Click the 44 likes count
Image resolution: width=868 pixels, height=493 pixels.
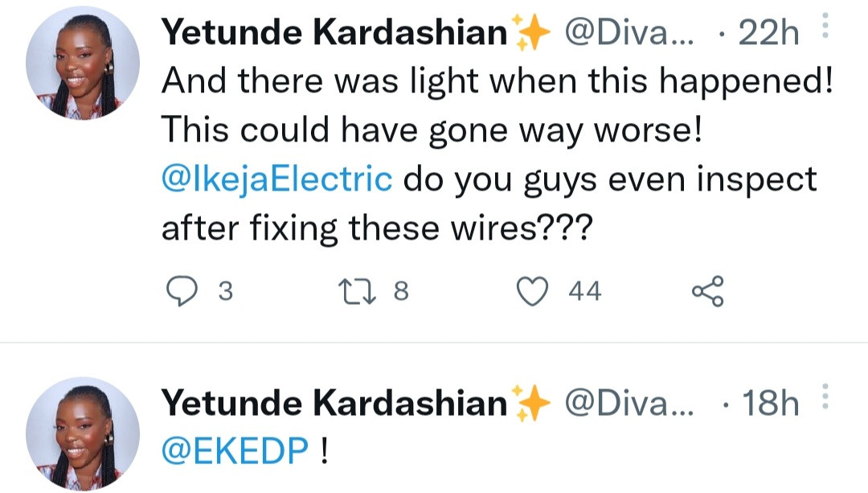584,291
